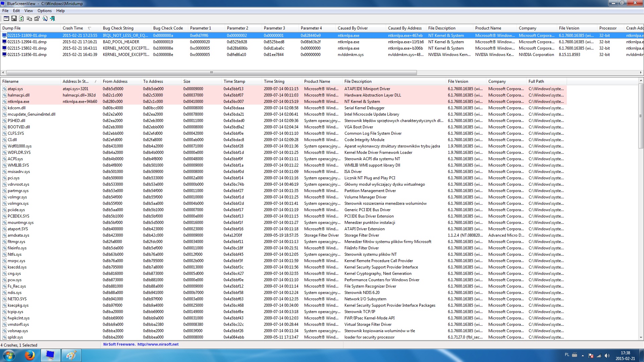Click the file icon beside tcpip.sys
This screenshot has height=362, width=644.
(x=5, y=312)
